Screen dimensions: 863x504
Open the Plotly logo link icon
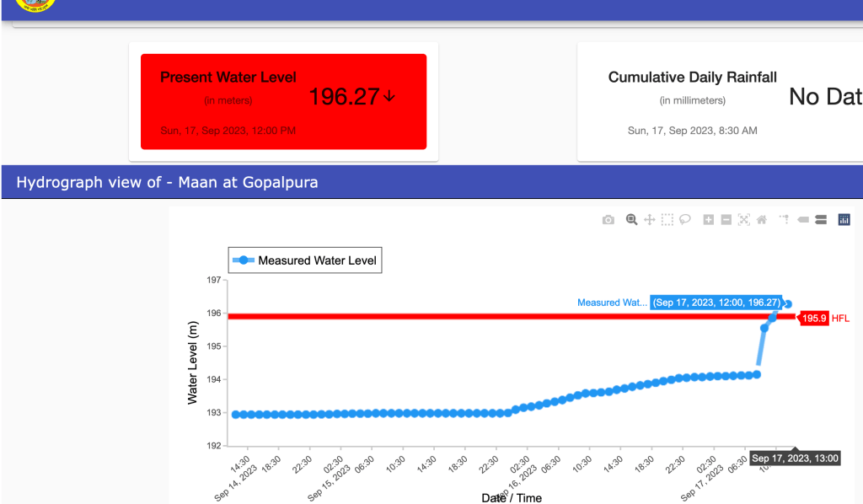844,220
